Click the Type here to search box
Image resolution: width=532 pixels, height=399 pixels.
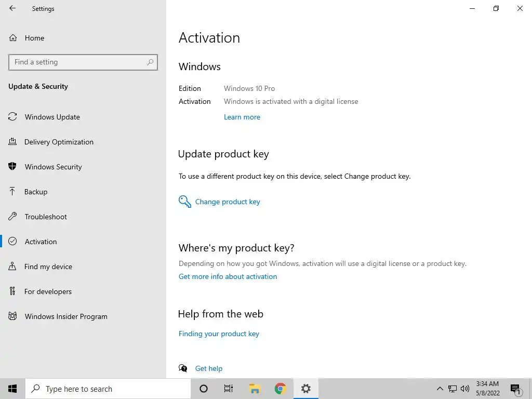pos(108,389)
